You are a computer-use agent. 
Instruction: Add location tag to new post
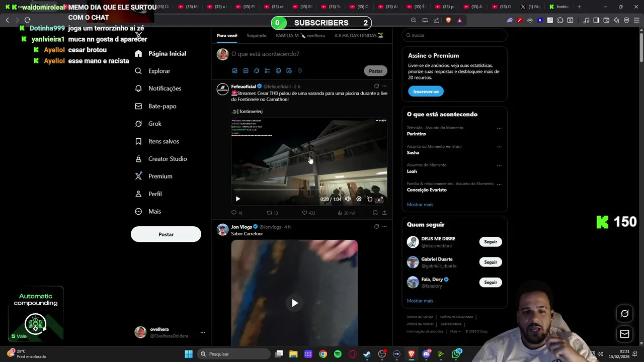(x=300, y=71)
